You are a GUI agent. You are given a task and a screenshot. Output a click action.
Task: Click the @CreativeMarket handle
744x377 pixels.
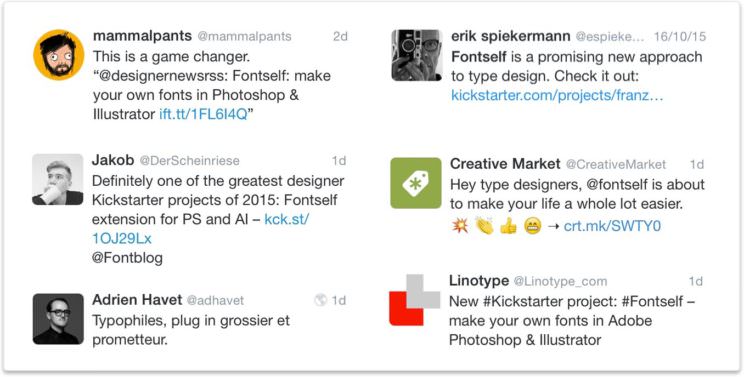(x=616, y=165)
